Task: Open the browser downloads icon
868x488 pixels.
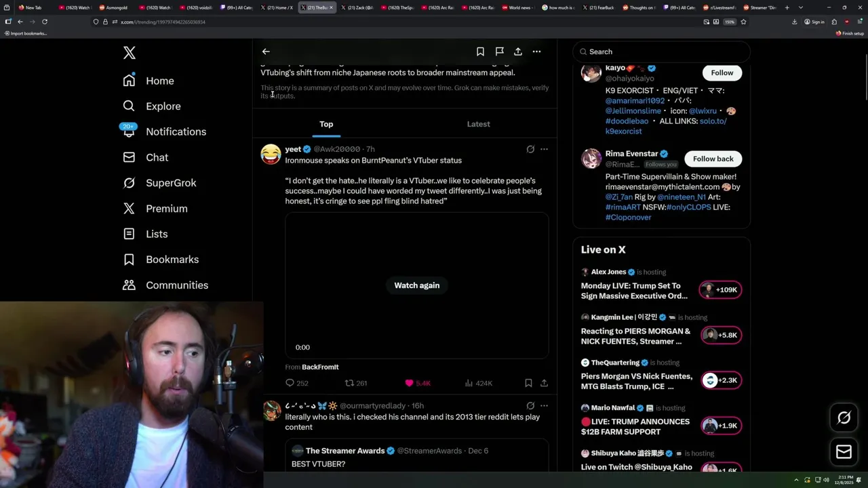Action: pyautogui.click(x=794, y=22)
